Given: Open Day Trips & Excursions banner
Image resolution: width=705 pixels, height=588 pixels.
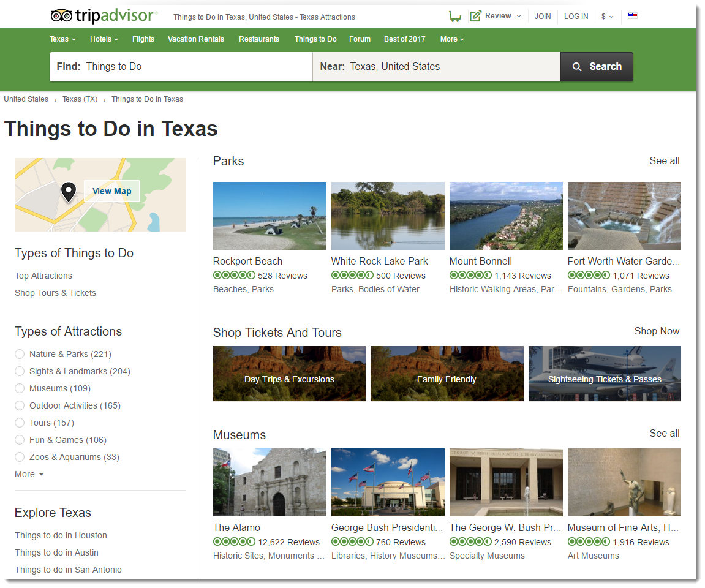Looking at the screenshot, I should pos(289,374).
